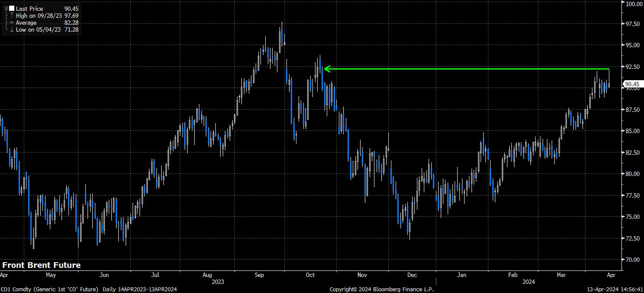Click the 97.50 price axis label
The height and width of the screenshot is (293, 644).
(x=634, y=24)
